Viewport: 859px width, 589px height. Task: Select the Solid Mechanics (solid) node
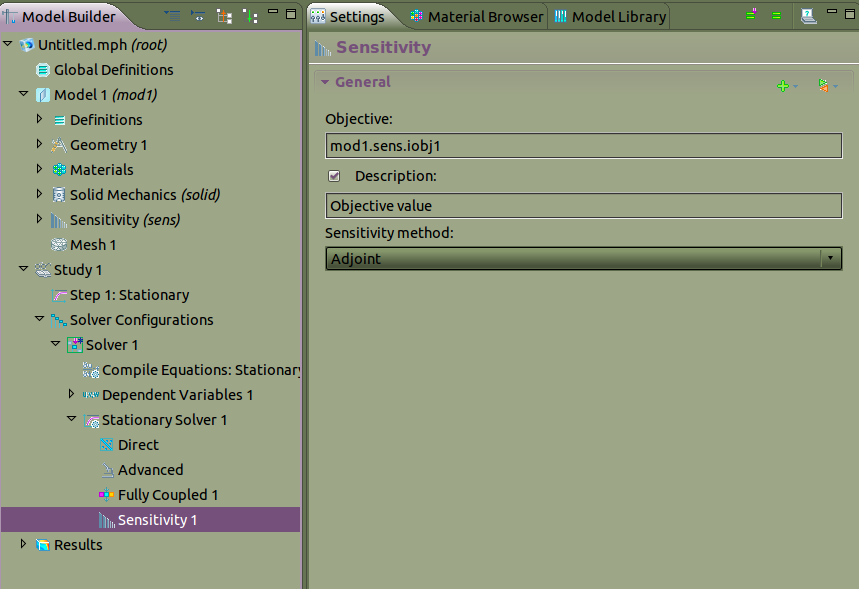(144, 195)
